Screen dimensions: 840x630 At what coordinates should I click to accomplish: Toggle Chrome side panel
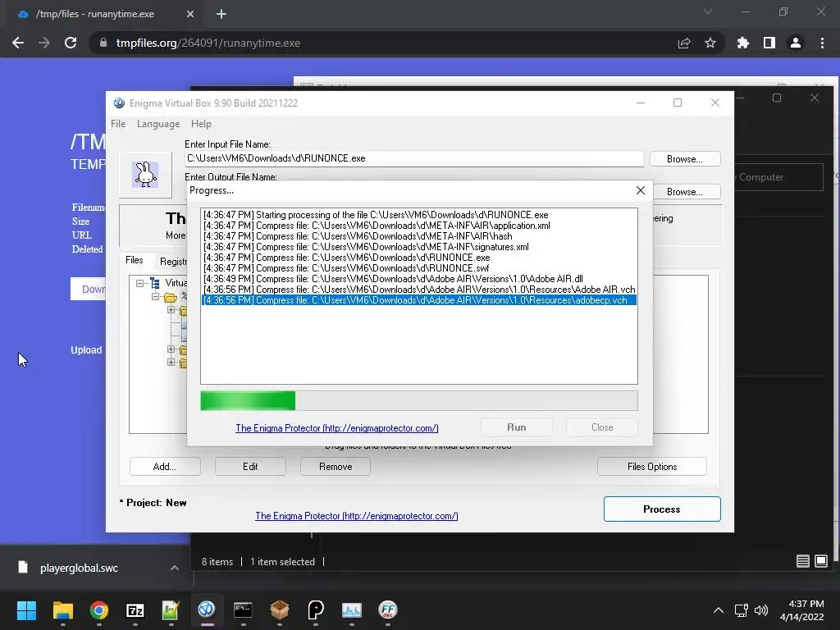pos(769,43)
